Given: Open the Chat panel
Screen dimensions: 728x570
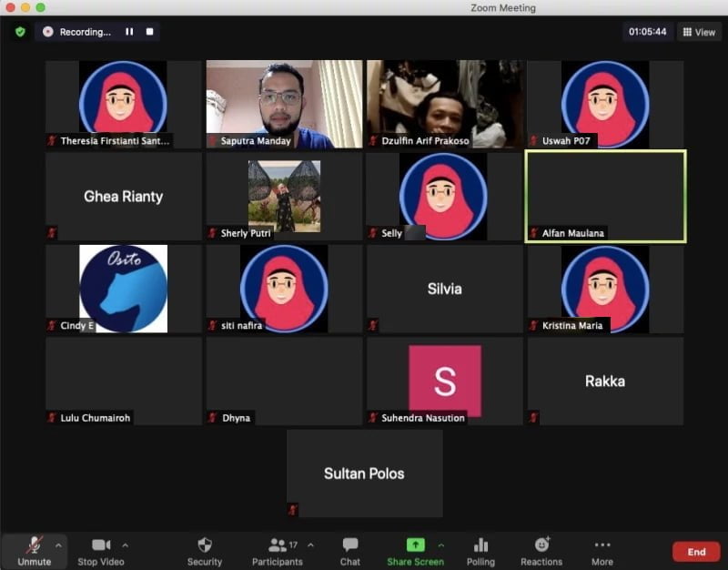Looking at the screenshot, I should tap(350, 545).
